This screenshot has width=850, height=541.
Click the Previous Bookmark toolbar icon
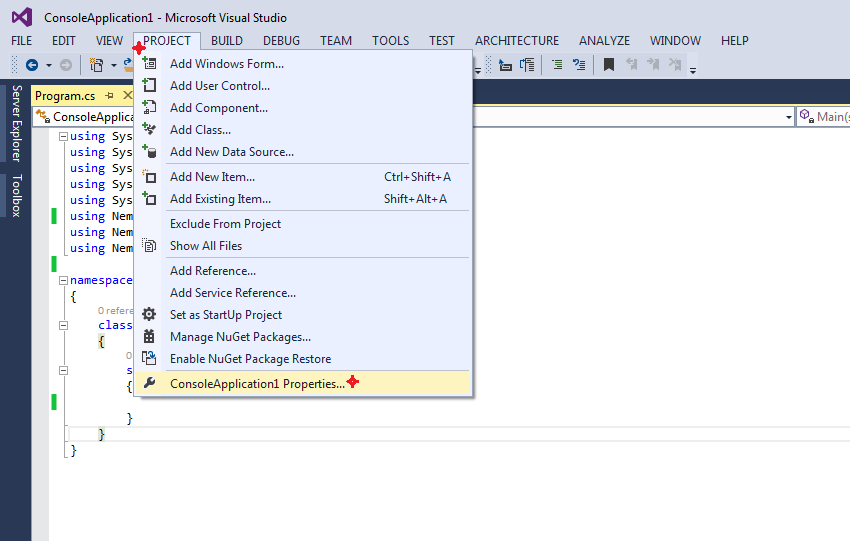tap(632, 65)
